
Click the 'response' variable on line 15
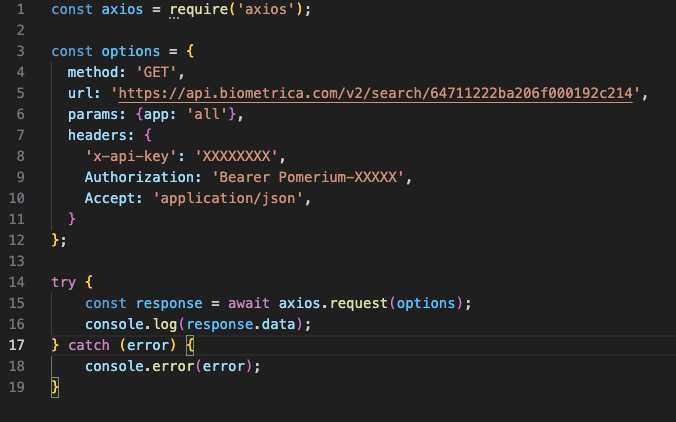[x=169, y=303]
